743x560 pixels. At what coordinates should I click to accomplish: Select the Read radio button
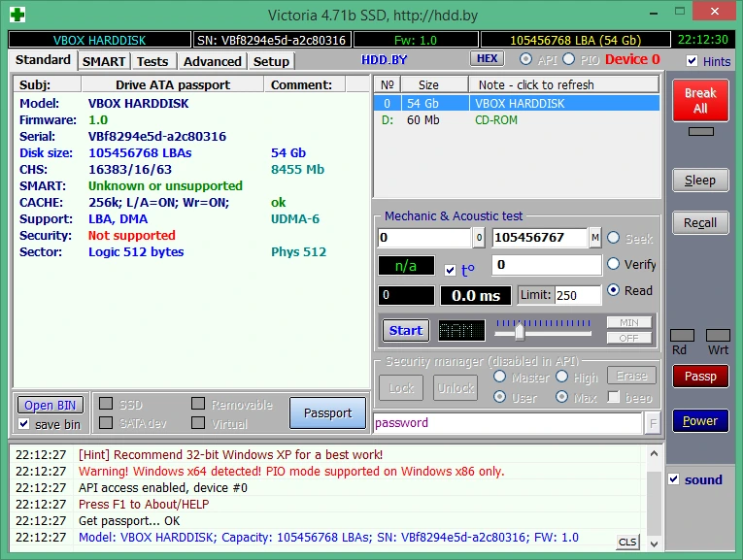(613, 289)
